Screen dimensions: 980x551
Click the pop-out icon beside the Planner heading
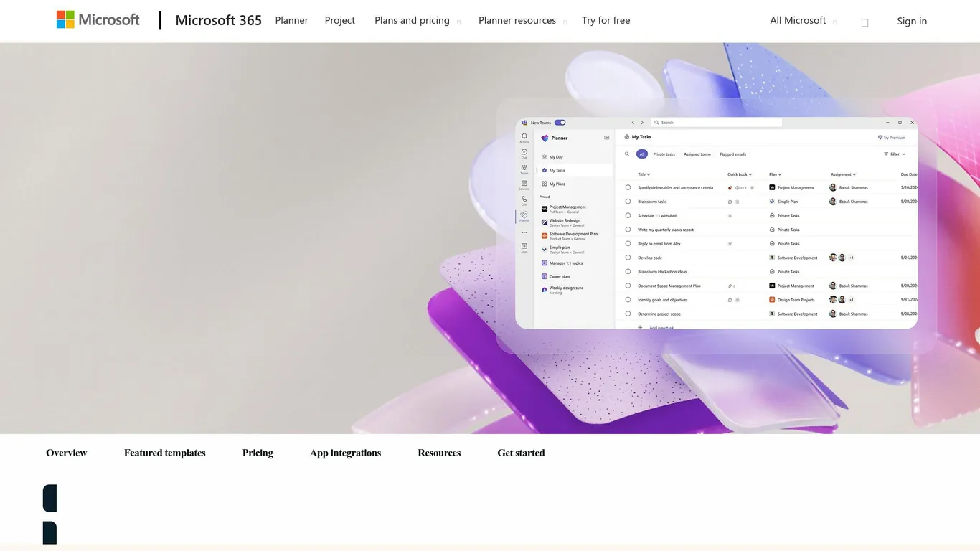click(607, 138)
